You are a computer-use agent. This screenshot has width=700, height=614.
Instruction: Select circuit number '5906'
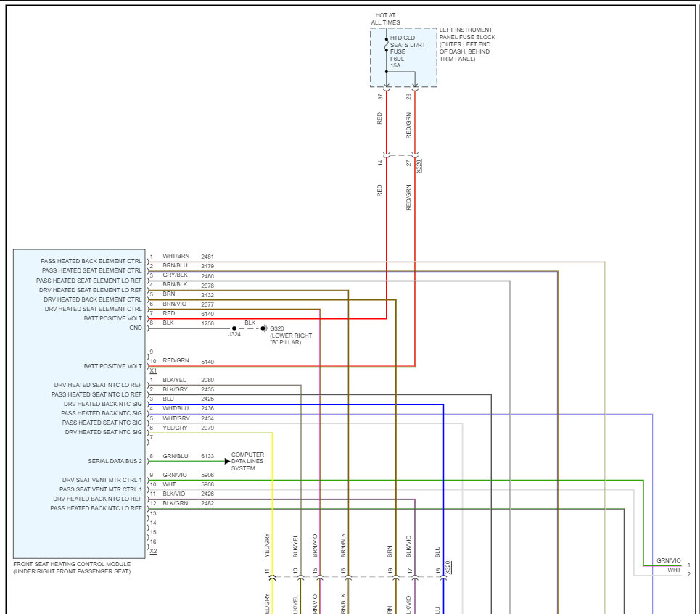point(207,475)
